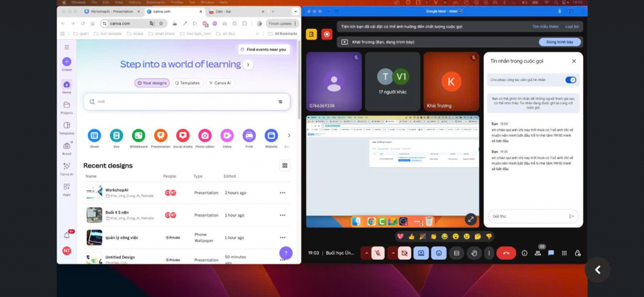Click the red leave call button

pyautogui.click(x=506, y=253)
